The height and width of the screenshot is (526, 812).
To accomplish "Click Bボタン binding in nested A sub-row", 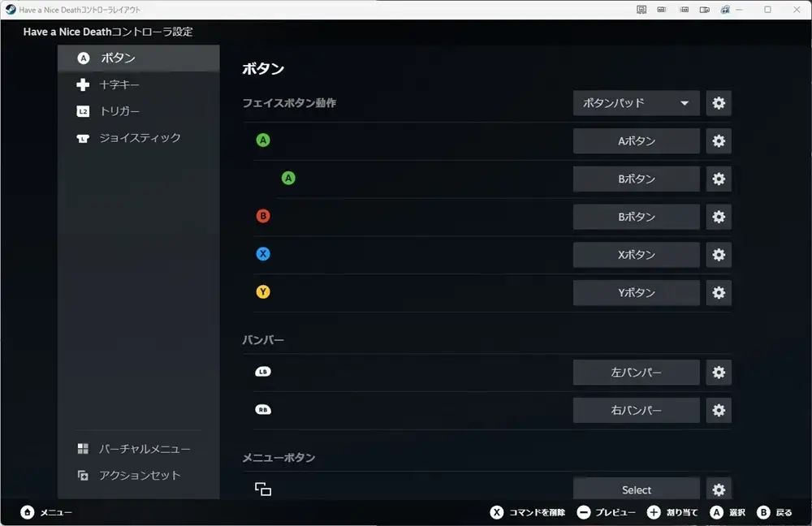I will pyautogui.click(x=636, y=179).
